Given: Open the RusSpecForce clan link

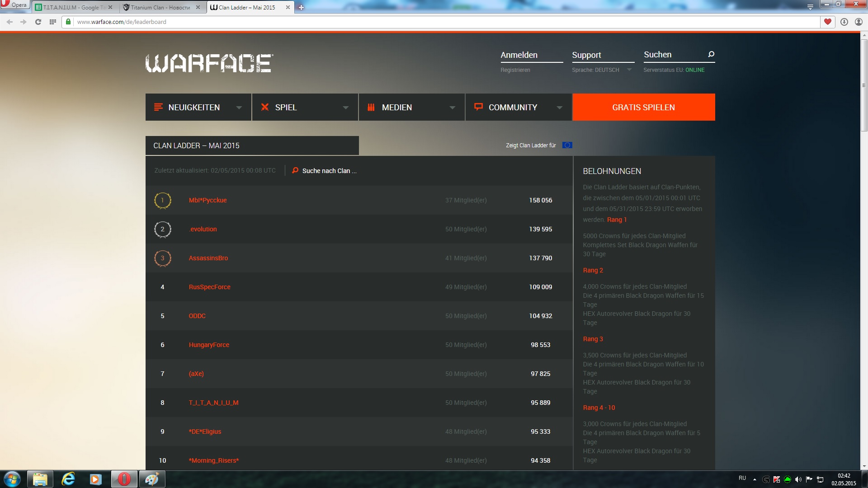Looking at the screenshot, I should point(210,287).
